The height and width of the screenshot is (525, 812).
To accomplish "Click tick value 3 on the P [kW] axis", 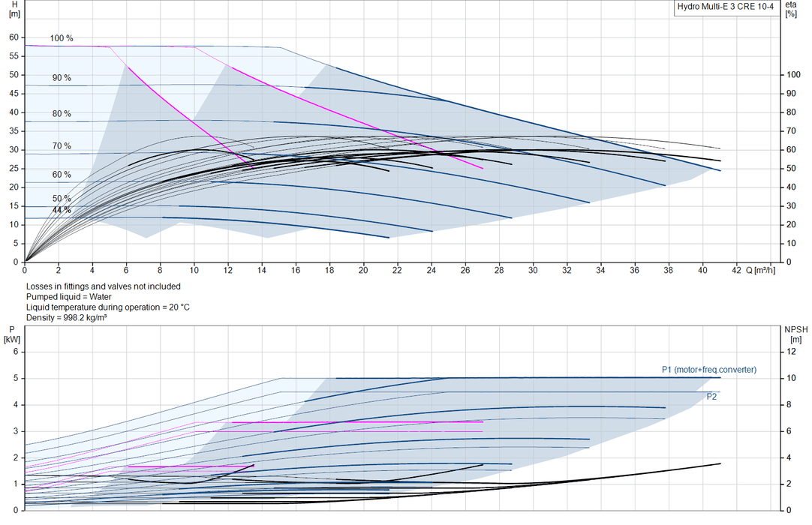I will (16, 431).
